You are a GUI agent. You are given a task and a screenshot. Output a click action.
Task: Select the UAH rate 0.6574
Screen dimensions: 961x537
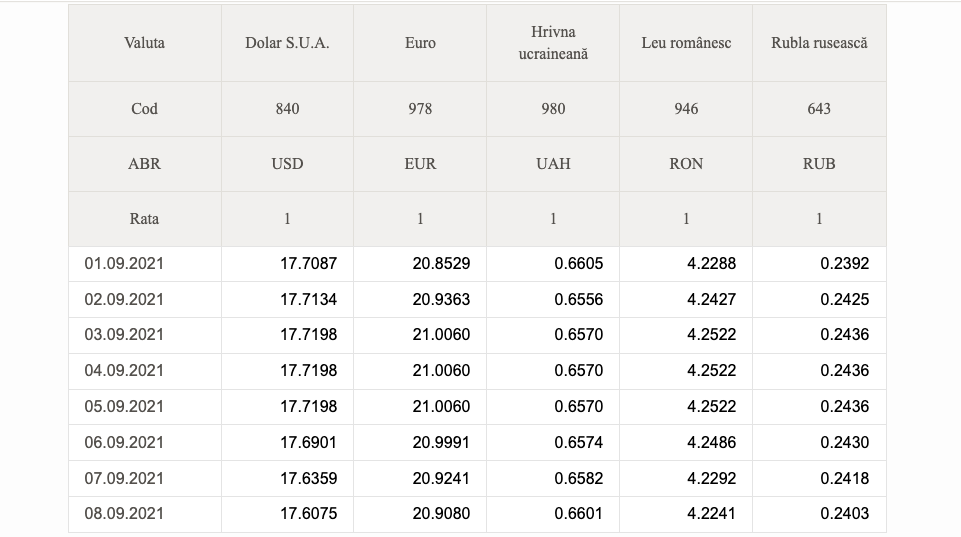[579, 443]
